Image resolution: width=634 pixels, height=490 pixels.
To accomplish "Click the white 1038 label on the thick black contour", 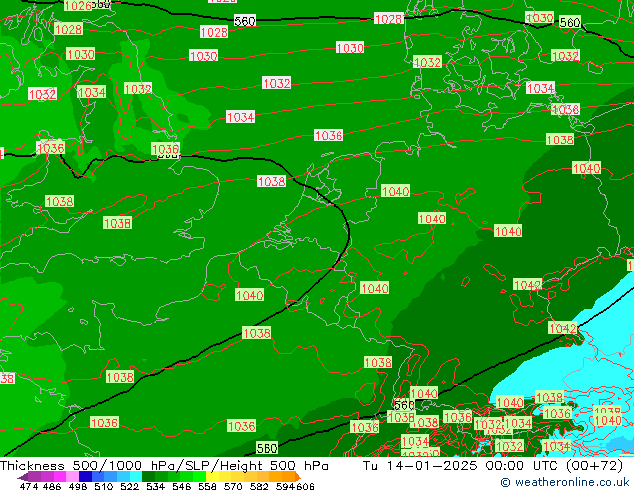I will [x=271, y=181].
